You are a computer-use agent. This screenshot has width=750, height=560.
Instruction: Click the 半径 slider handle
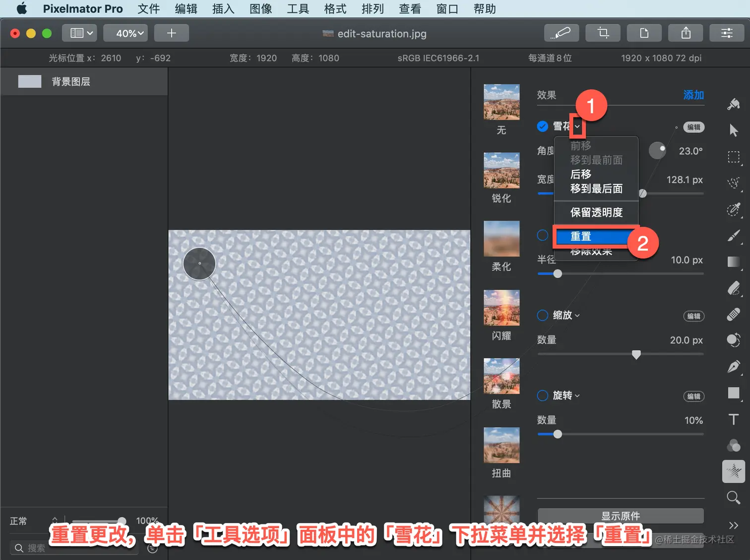click(x=558, y=274)
